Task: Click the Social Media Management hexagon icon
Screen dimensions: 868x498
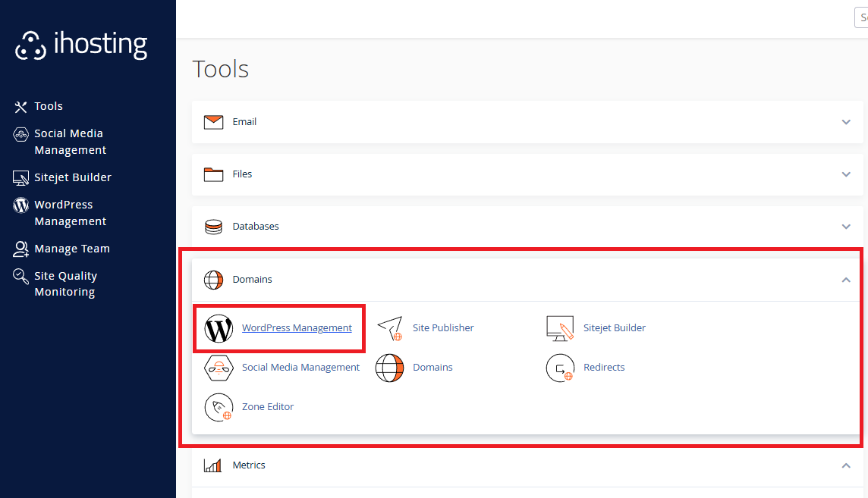Action: tap(219, 368)
